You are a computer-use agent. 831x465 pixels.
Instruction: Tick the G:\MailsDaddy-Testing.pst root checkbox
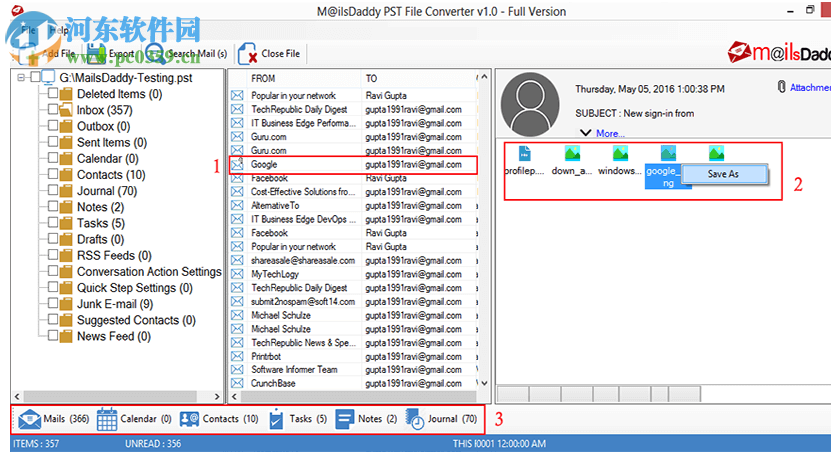(35, 77)
